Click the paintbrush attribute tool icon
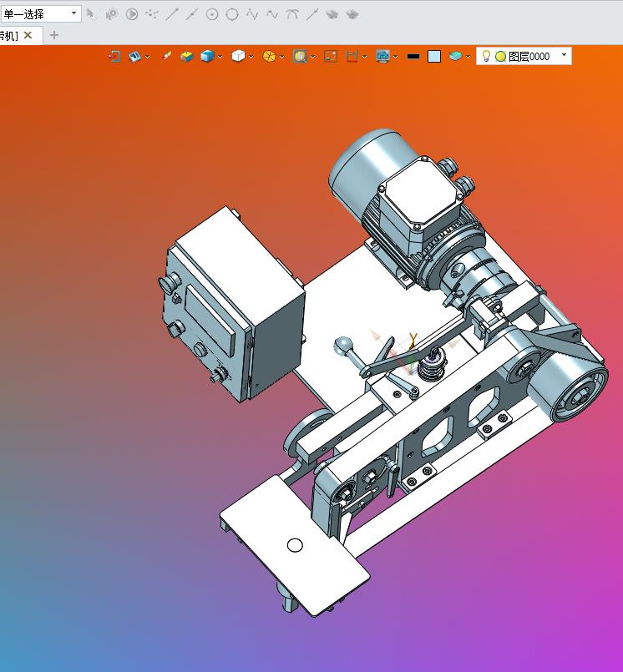The width and height of the screenshot is (623, 672). click(x=166, y=56)
